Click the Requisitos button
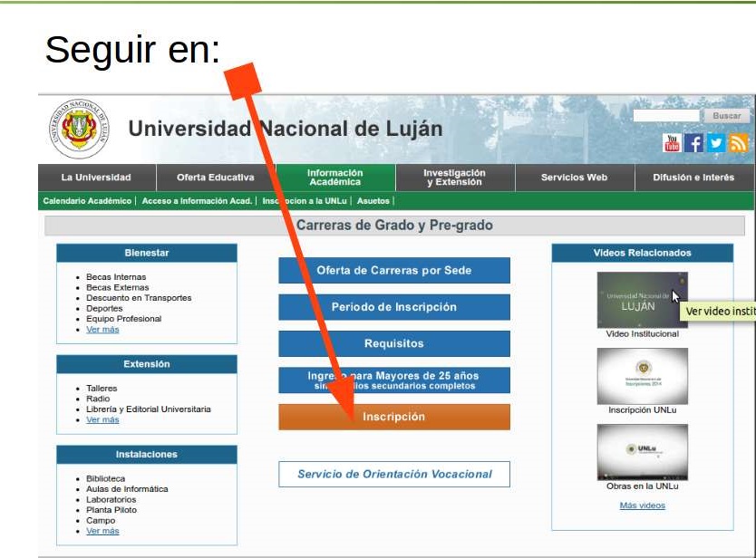Image resolution: width=756 pixels, height=558 pixels. 393,343
